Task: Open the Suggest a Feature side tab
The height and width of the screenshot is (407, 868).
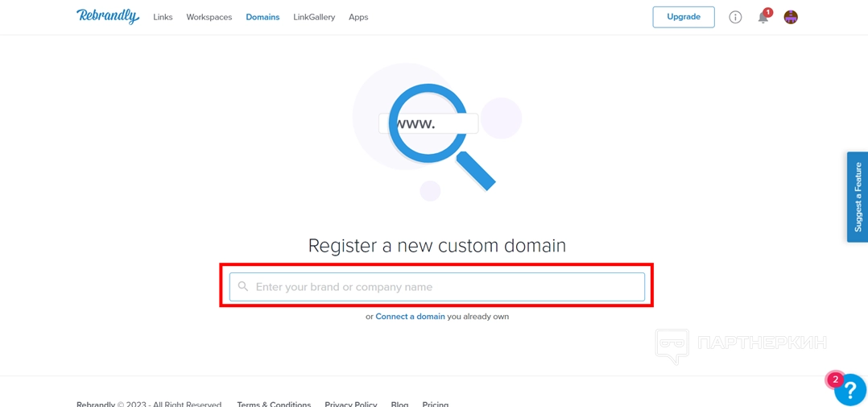Action: 858,197
